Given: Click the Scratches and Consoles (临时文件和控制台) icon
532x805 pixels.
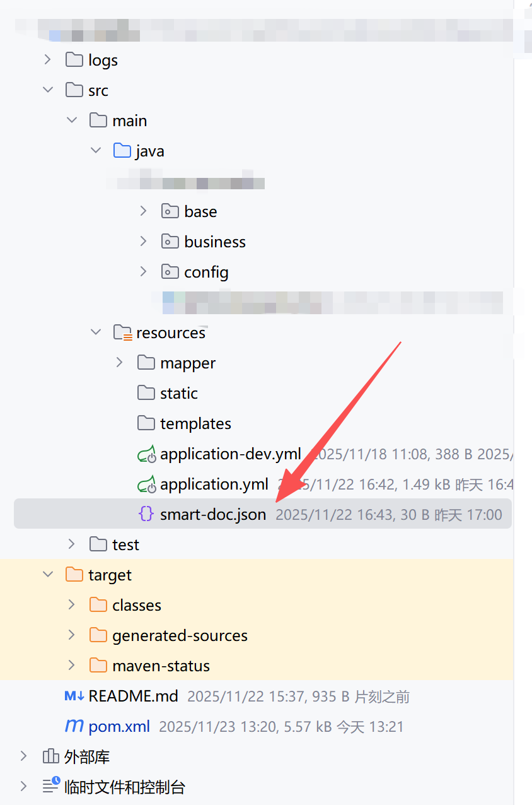Looking at the screenshot, I should coord(50,787).
